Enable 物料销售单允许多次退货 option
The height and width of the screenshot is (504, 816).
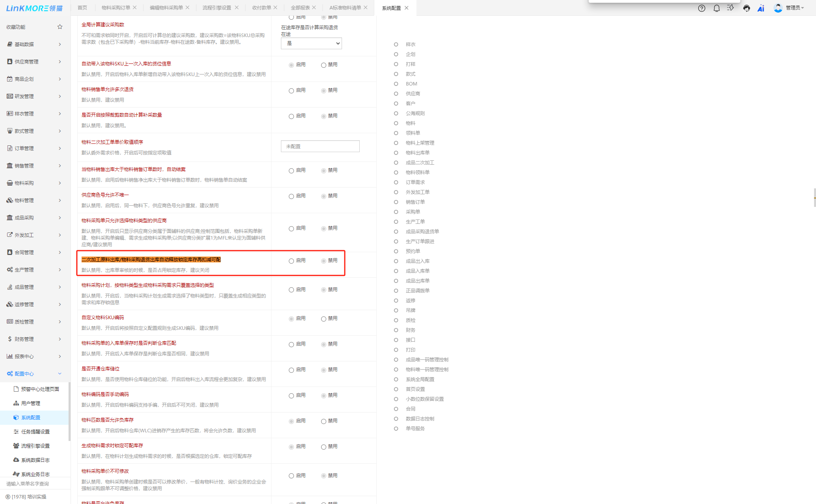pos(291,91)
